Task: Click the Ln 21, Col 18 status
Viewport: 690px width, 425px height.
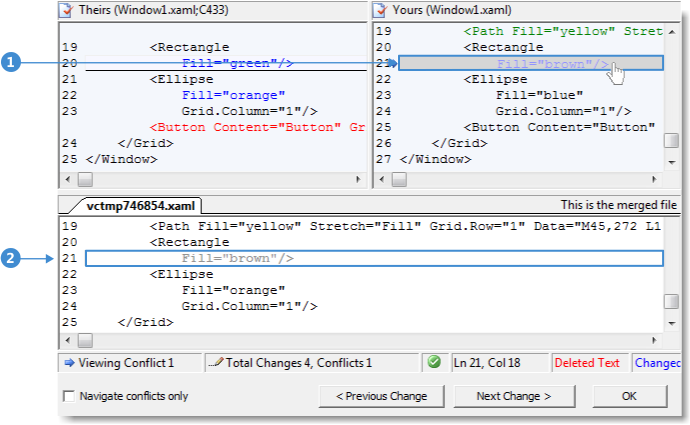Action: click(x=487, y=363)
